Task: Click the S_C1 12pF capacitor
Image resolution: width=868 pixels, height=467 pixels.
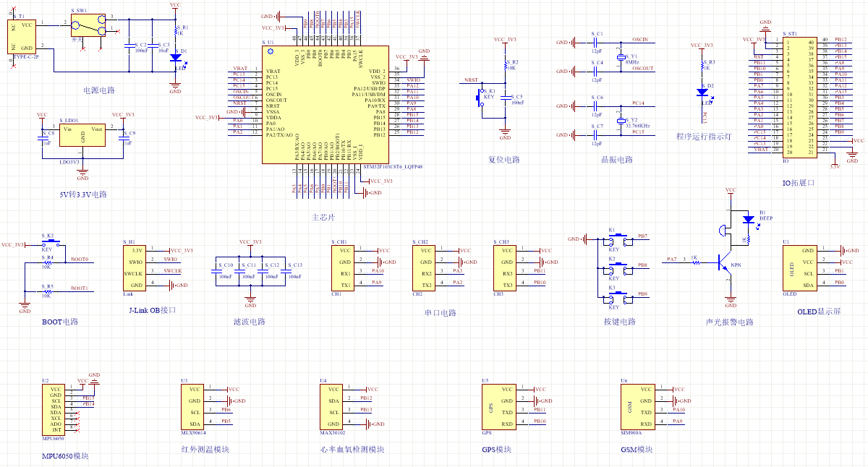Action: tap(597, 43)
